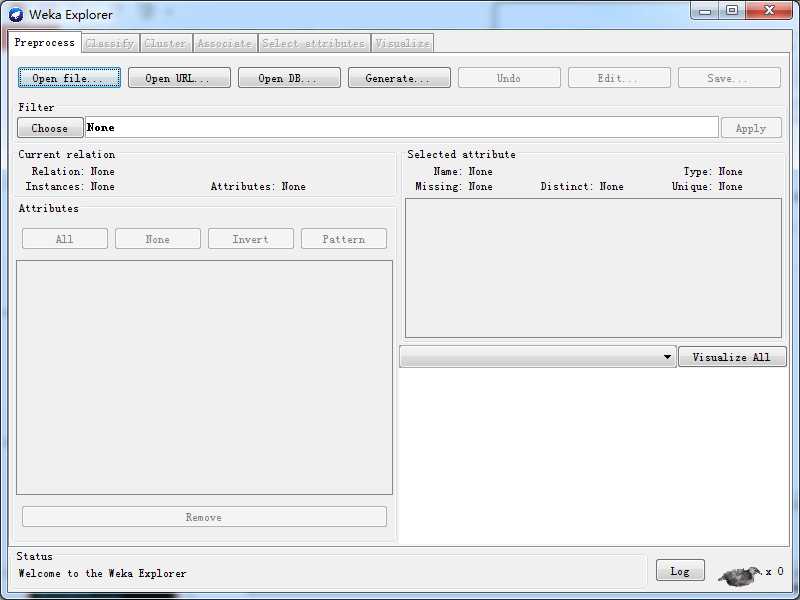This screenshot has width=800, height=600.
Task: Click the 'Type: None' text
Action: point(713,171)
